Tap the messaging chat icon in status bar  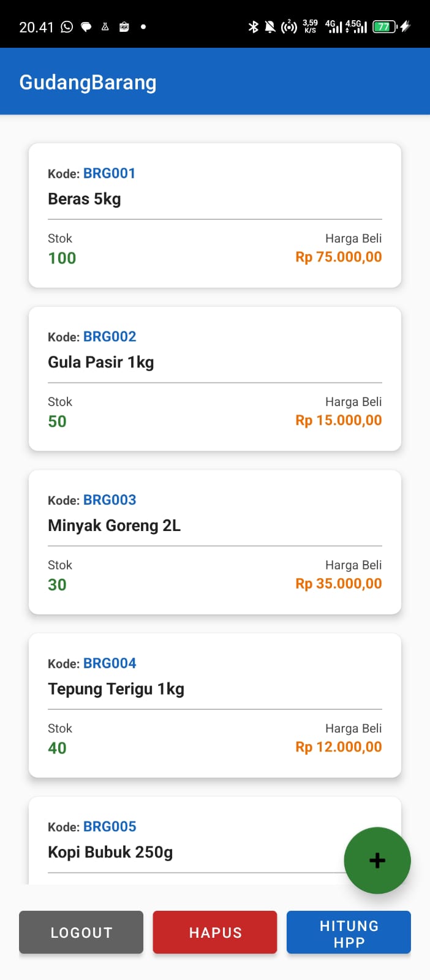click(86, 26)
